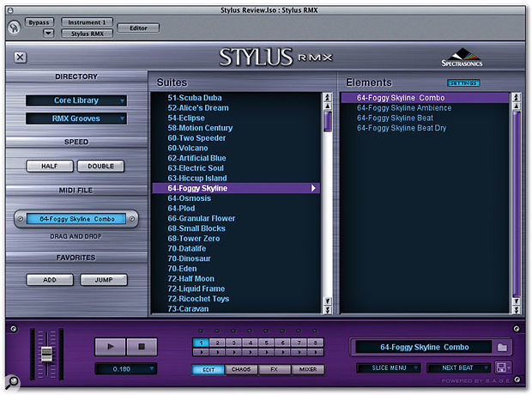Start groove playback with the play button
Screen dimensions: 532x395
[x=111, y=346]
